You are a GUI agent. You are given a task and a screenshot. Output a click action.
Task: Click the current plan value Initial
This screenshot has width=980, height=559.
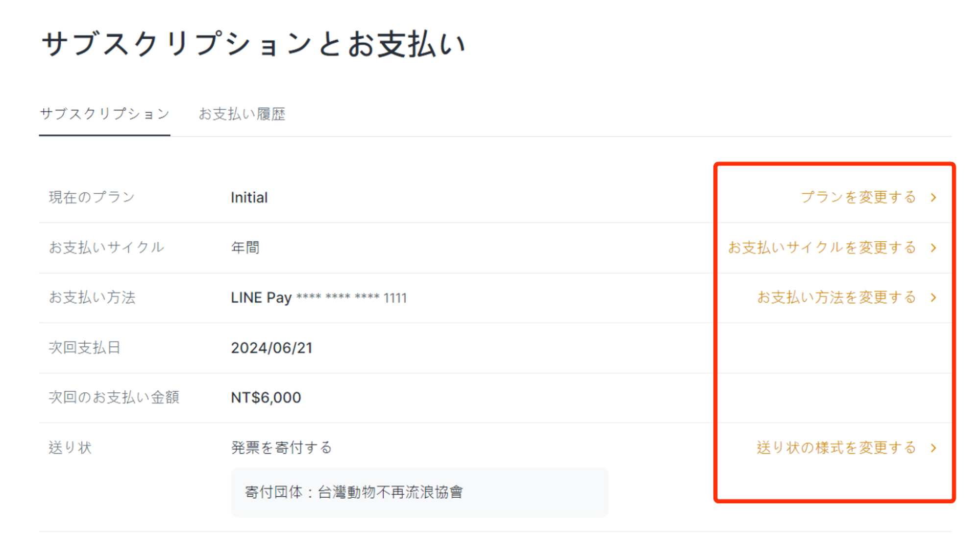249,198
